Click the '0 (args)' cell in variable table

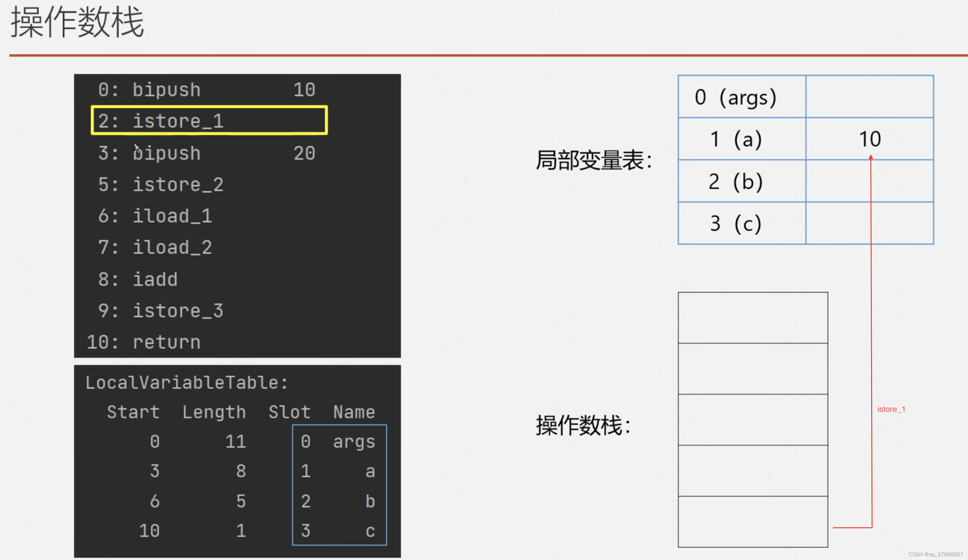point(742,97)
